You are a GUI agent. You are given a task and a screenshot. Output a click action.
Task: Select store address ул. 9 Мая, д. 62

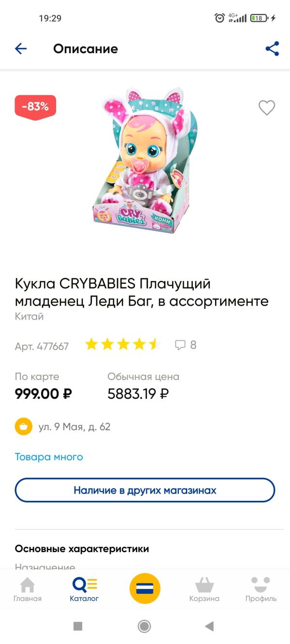tap(74, 427)
